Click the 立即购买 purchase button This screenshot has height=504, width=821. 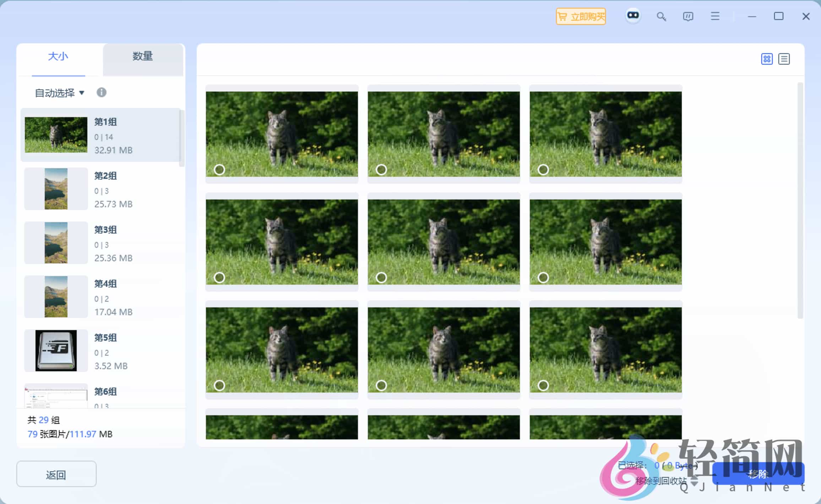(x=581, y=16)
